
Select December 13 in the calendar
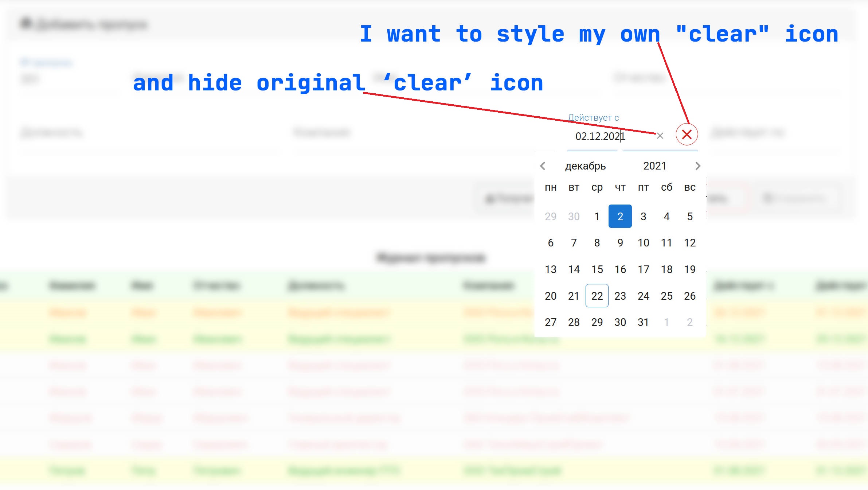point(550,269)
